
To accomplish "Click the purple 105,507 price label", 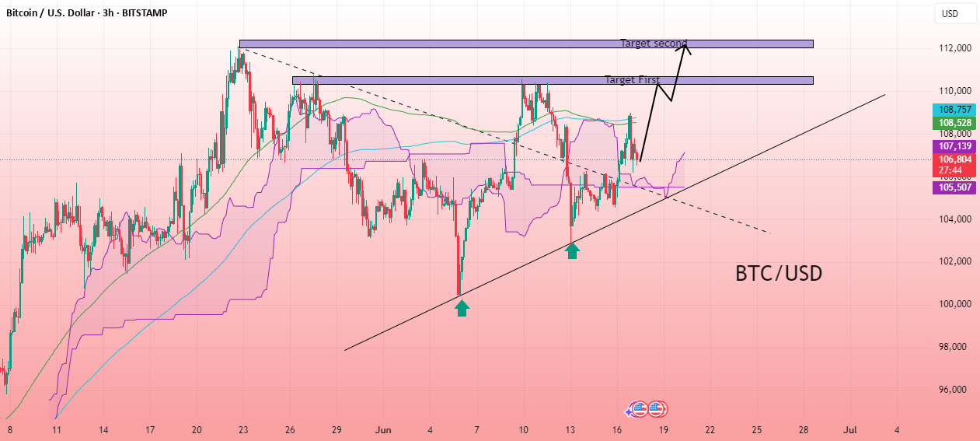I will click(x=953, y=187).
